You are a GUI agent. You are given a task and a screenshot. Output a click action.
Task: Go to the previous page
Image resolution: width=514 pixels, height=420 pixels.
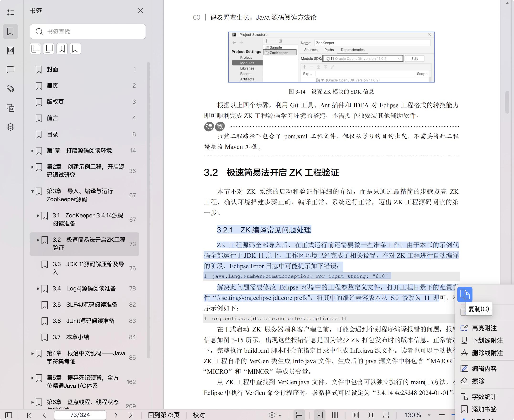[x=44, y=415]
